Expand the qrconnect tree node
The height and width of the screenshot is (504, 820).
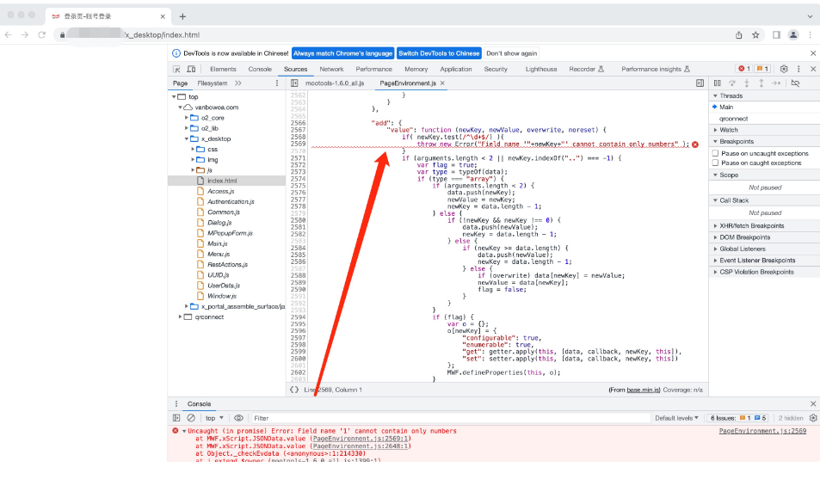coord(180,317)
